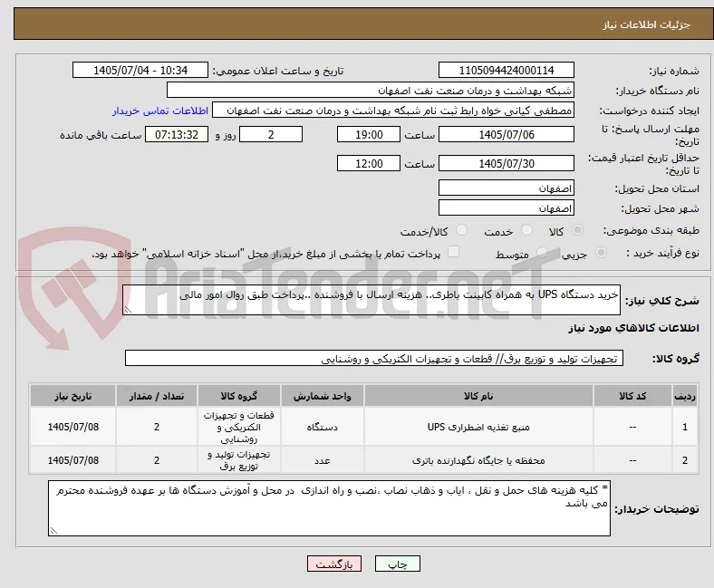Click the تعداد / مقدار column header
Viewport: 714px width, 588px height.
[157, 396]
